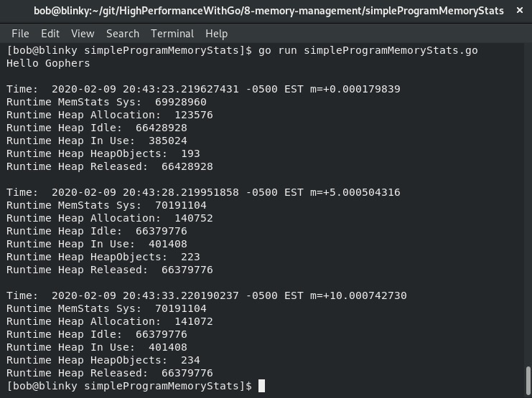Click the HeapObjects value 234
The width and height of the screenshot is (532, 398).
(190, 360)
